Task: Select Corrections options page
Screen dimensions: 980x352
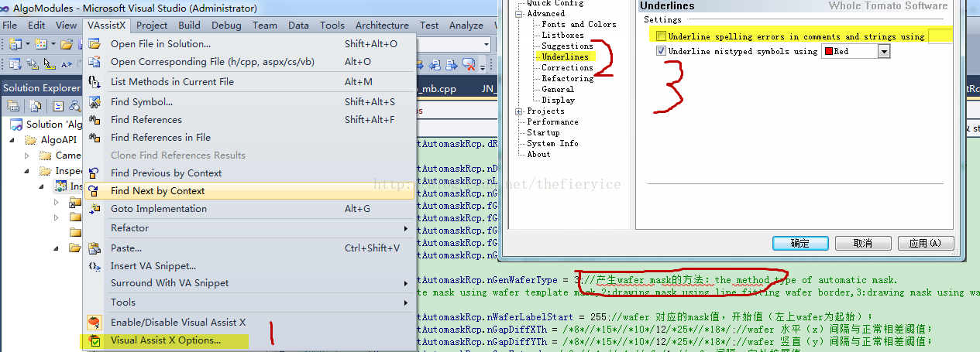Action: click(x=567, y=67)
